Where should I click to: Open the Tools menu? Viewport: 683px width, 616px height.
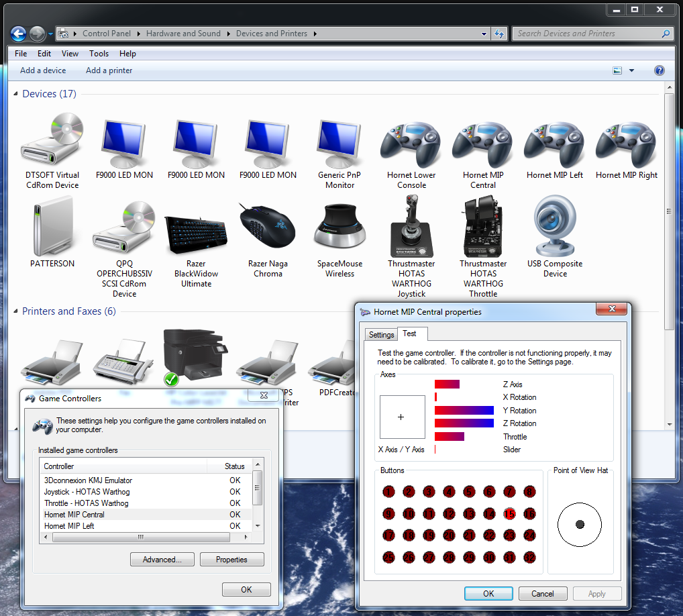(99, 54)
